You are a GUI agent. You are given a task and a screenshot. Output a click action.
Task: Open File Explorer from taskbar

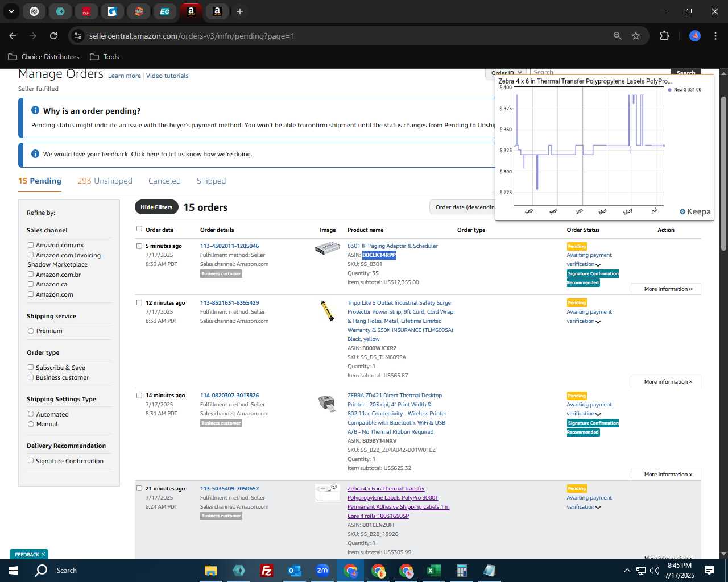tap(211, 571)
